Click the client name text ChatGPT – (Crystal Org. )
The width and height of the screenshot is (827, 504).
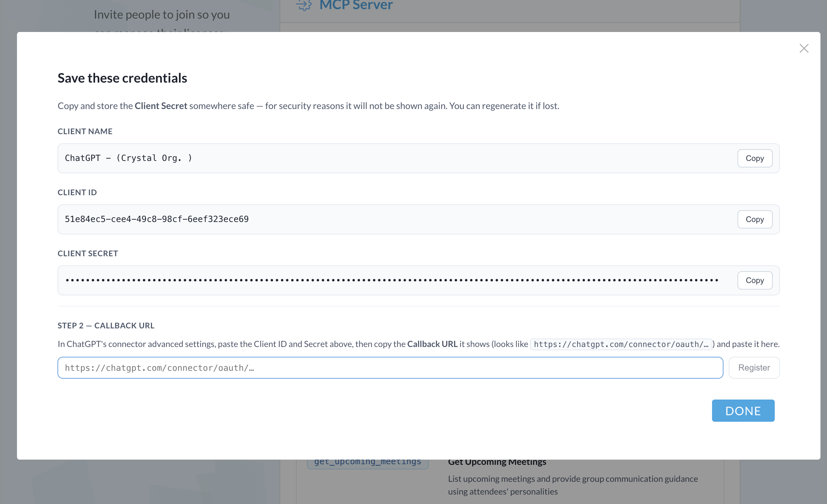129,158
